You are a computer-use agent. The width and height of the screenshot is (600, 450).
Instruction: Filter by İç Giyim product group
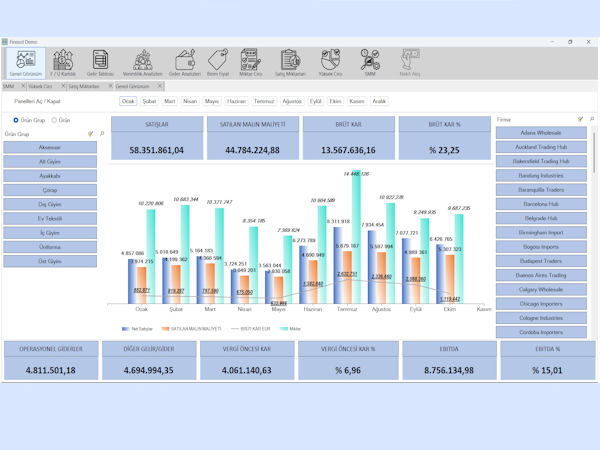(50, 233)
